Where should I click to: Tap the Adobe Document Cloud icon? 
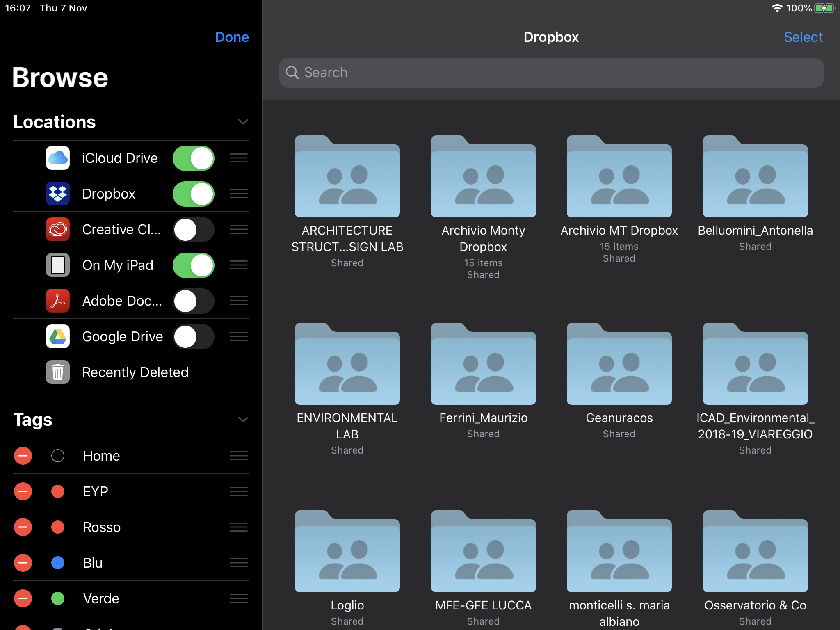58,301
